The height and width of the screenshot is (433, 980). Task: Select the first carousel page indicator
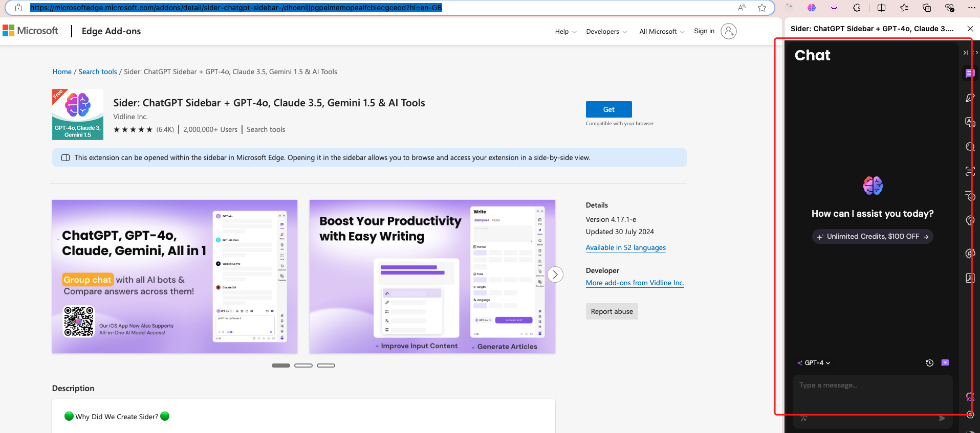(x=281, y=366)
